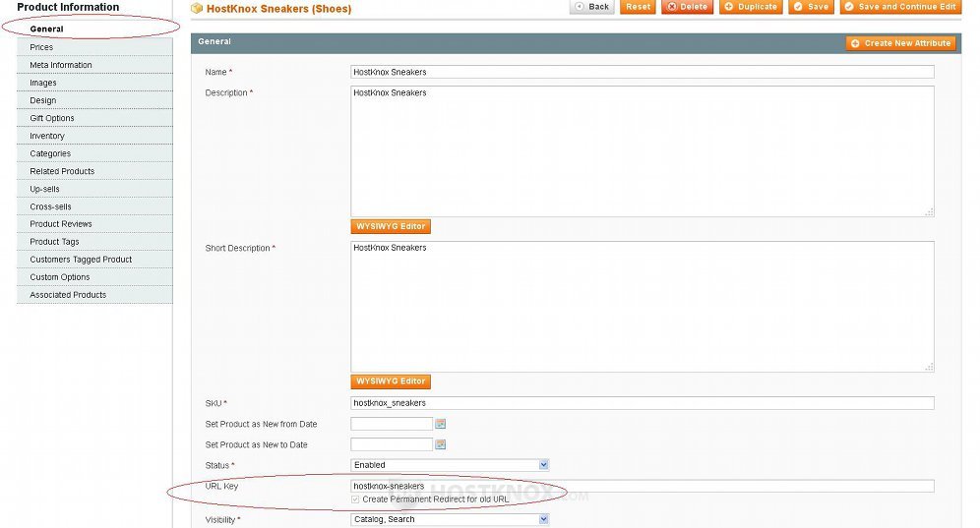The width and height of the screenshot is (980, 528).
Task: Go to the Design tab
Action: 94,100
